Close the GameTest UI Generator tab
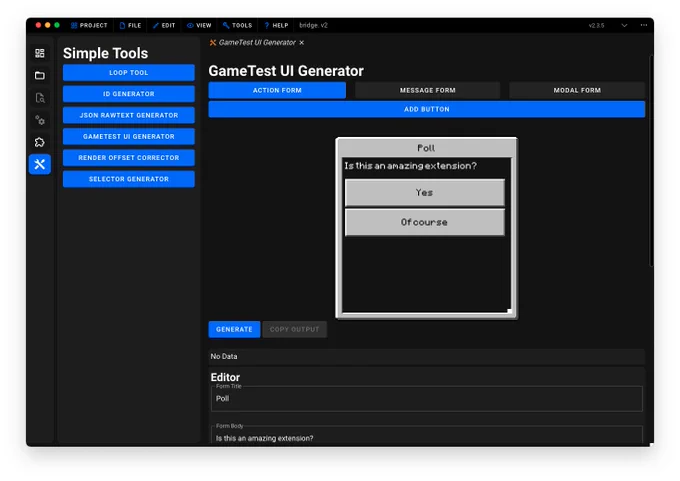This screenshot has height=481, width=680. (x=301, y=43)
